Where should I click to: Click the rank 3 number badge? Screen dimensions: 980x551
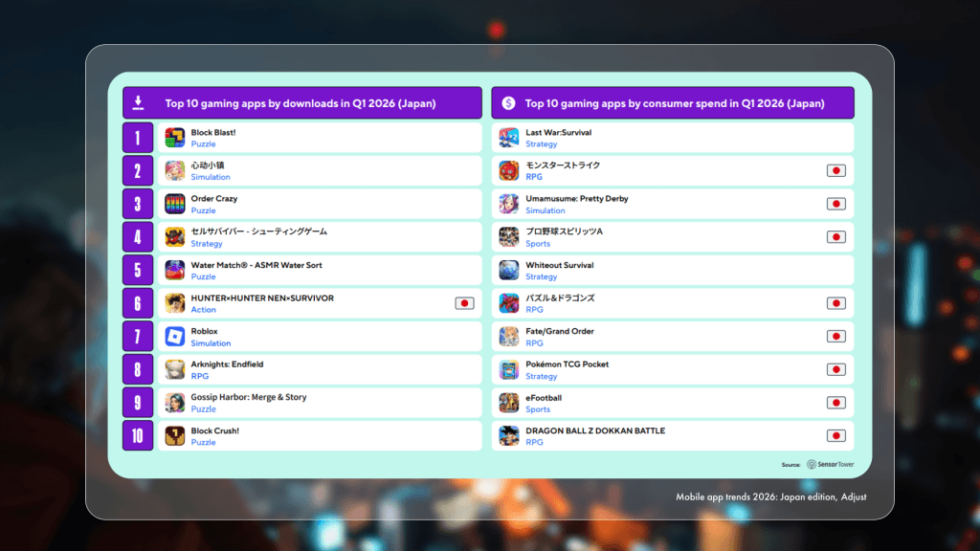point(138,204)
